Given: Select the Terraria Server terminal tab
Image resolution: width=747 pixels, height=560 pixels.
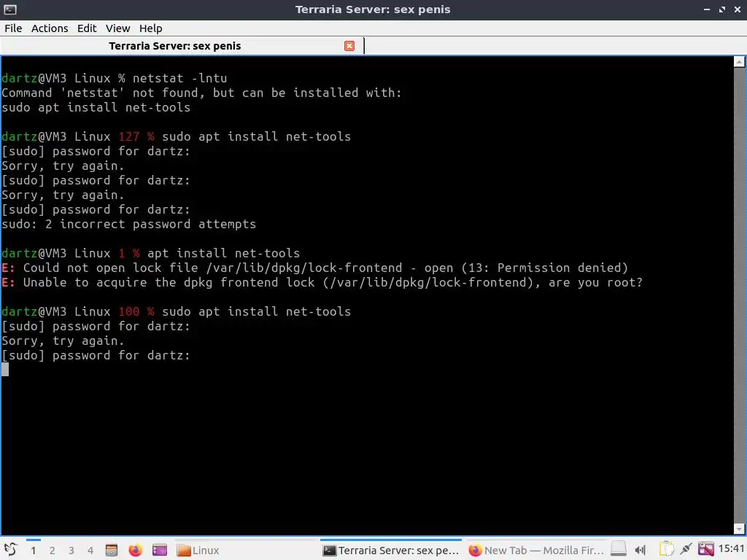Looking at the screenshot, I should coord(182,46).
